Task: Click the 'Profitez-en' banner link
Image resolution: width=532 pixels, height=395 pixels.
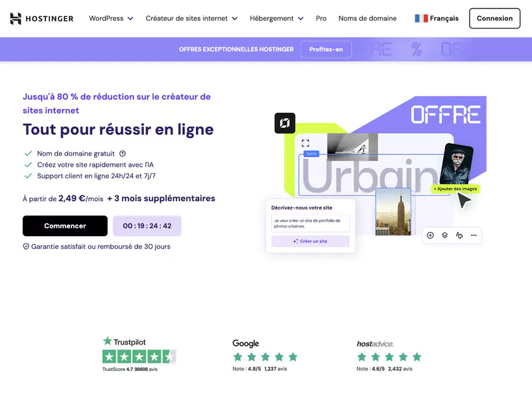Action: pos(326,49)
